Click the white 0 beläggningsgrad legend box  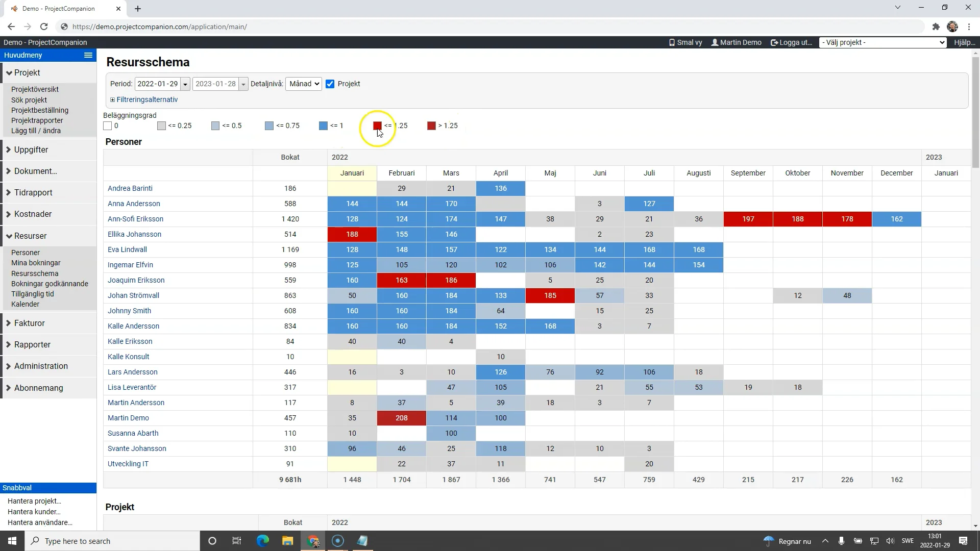click(x=107, y=126)
